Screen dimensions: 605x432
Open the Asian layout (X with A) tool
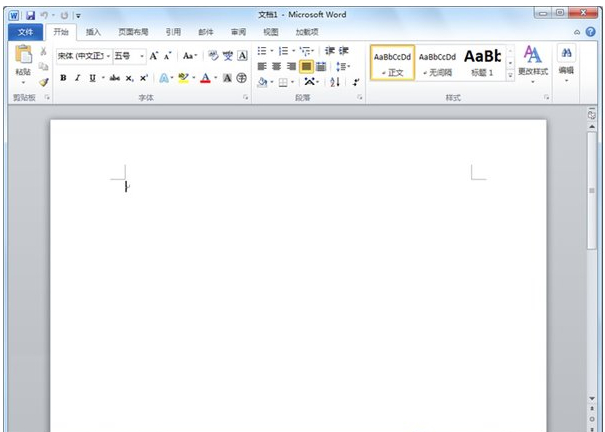pos(309,81)
